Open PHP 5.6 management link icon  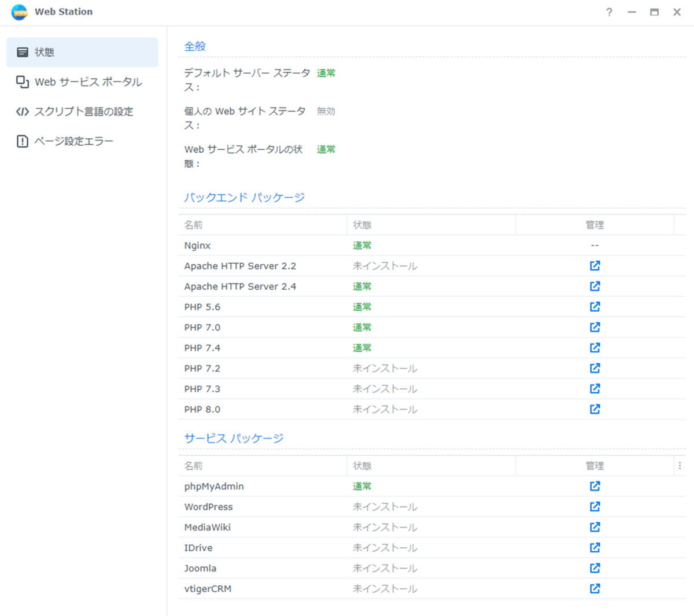coord(595,307)
